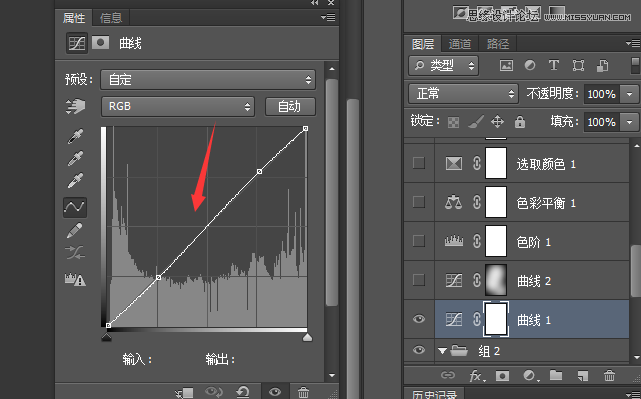Viewport: 641px width, 399px height.
Task: Open the 正常 blend mode dropdown
Action: point(463,94)
